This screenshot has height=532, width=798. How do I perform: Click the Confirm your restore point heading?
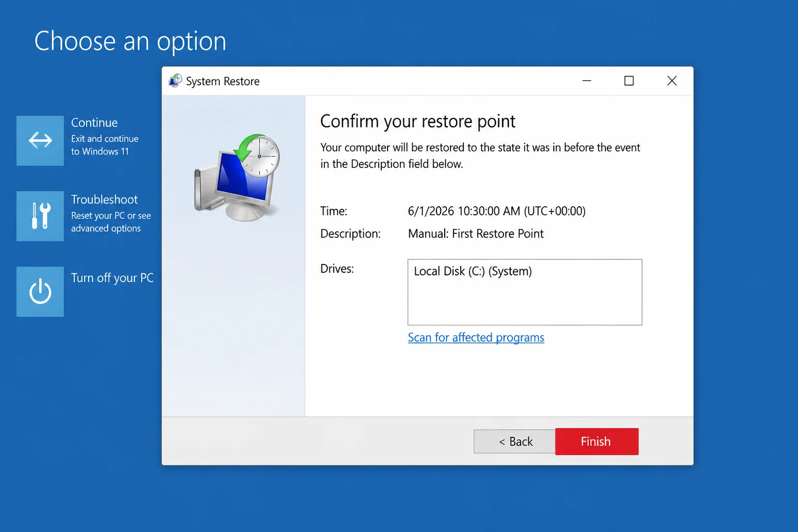tap(418, 122)
